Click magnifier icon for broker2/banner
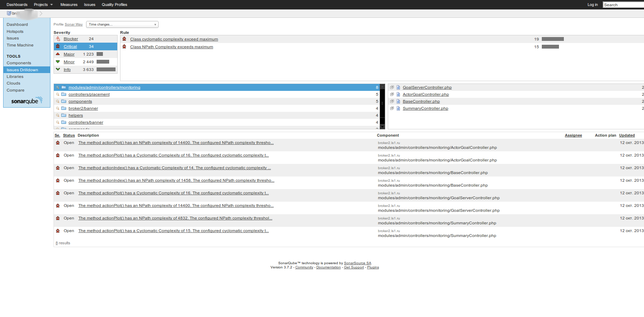This screenshot has height=317, width=644. coord(58,108)
